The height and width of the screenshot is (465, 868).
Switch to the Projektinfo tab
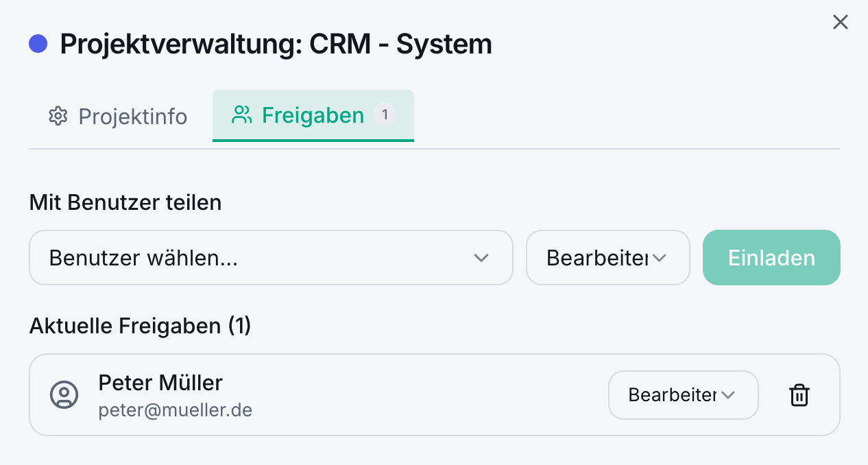(x=117, y=116)
